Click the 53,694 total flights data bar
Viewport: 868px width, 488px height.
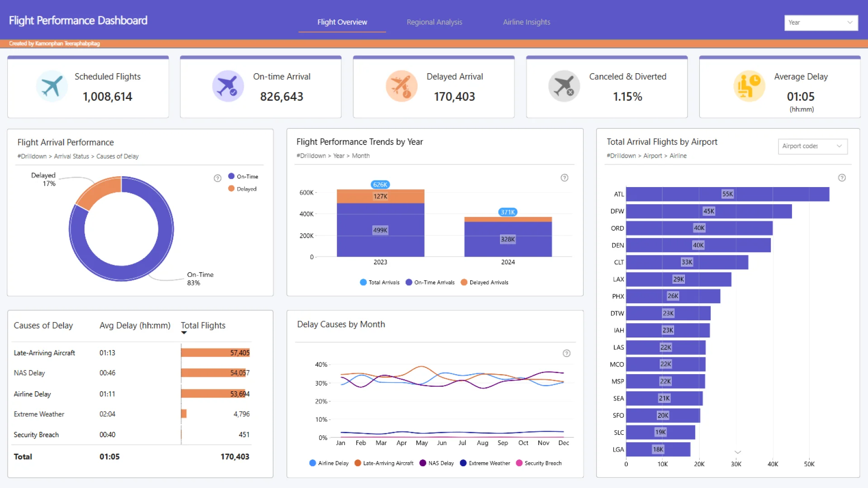[213, 394]
